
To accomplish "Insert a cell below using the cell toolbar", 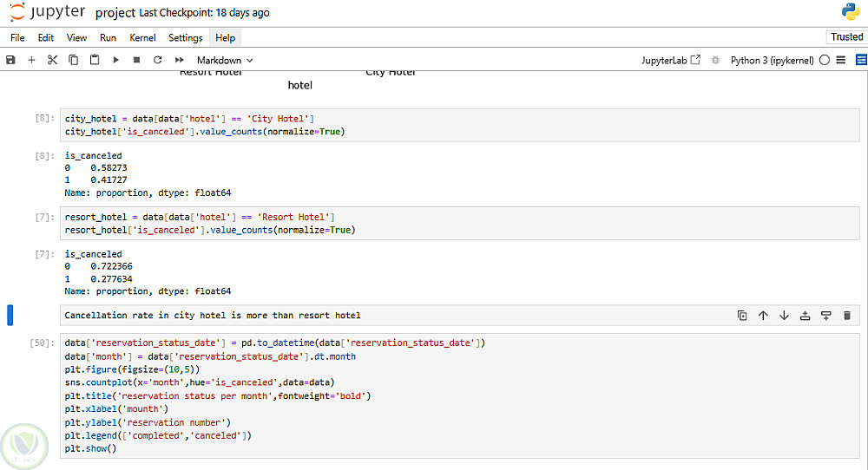I will pyautogui.click(x=825, y=316).
